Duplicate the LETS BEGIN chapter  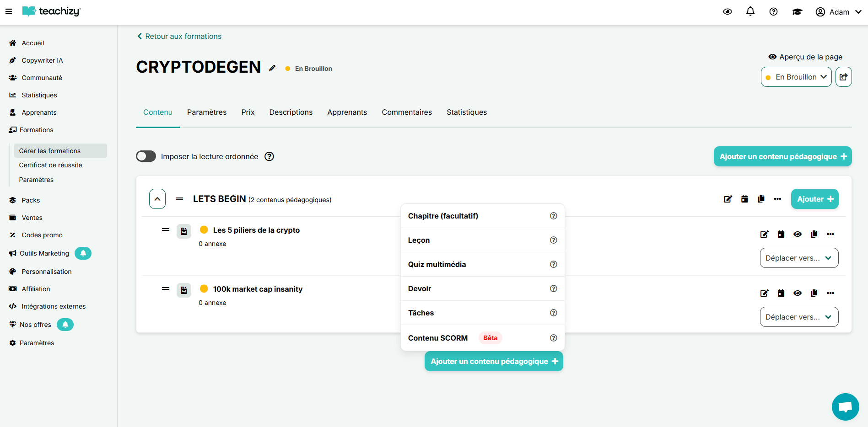coord(761,199)
